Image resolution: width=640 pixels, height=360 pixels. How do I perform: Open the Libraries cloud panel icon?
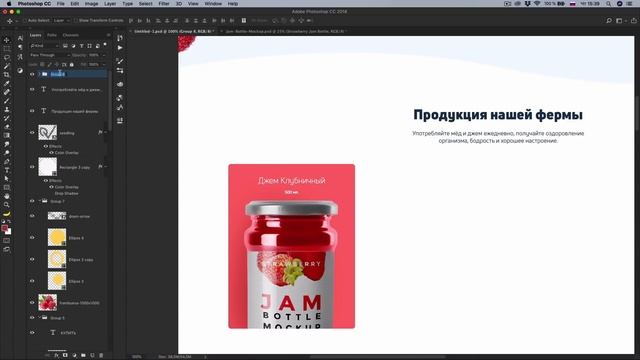120,84
